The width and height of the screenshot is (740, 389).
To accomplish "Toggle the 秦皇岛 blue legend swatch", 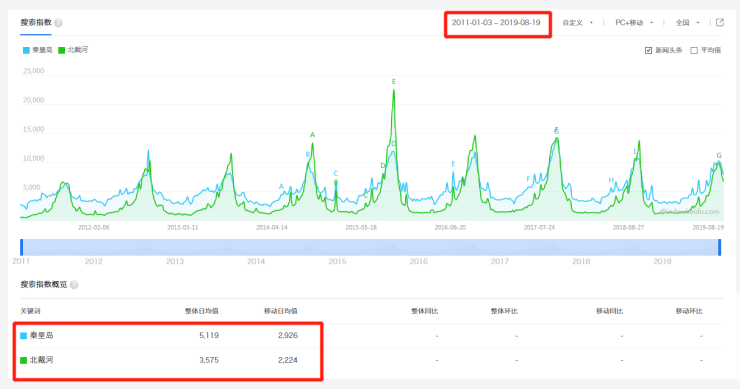I will 26,50.
